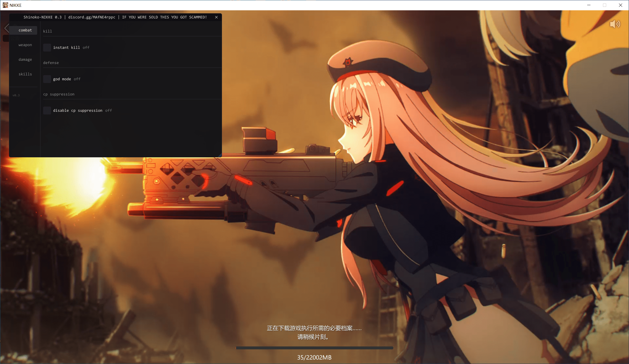Open the damage tab
629x364 pixels.
pos(25,59)
